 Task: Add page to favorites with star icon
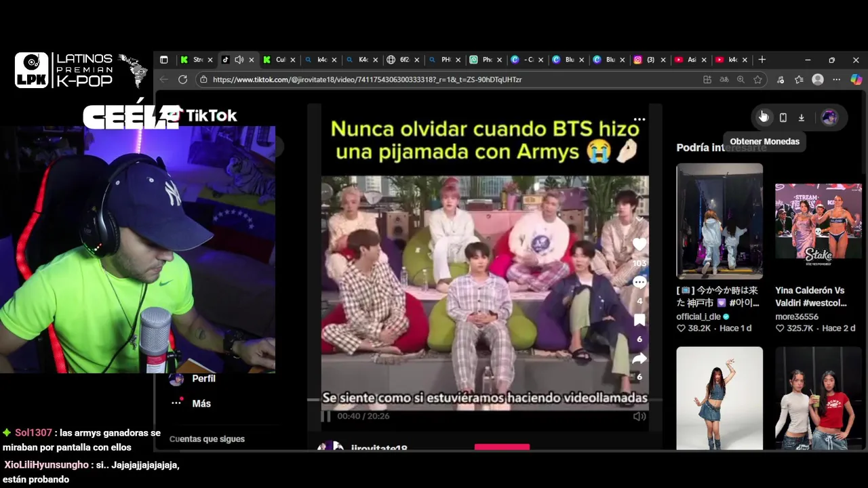[757, 79]
